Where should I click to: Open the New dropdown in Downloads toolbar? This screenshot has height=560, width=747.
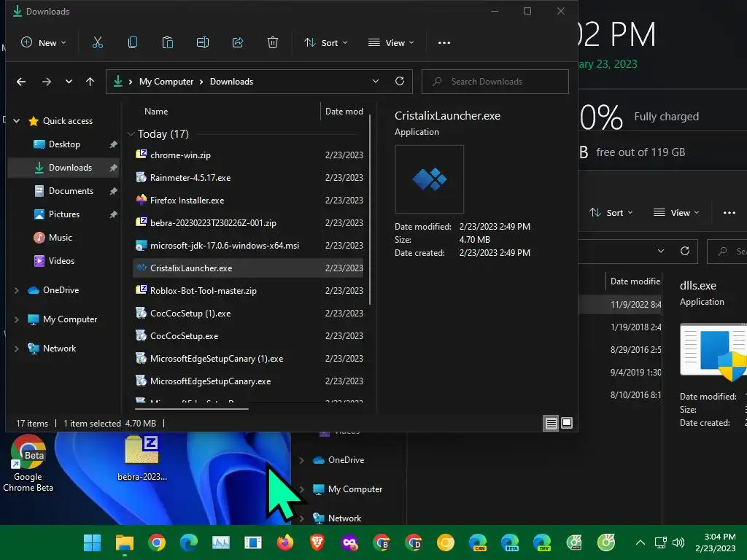coord(44,43)
